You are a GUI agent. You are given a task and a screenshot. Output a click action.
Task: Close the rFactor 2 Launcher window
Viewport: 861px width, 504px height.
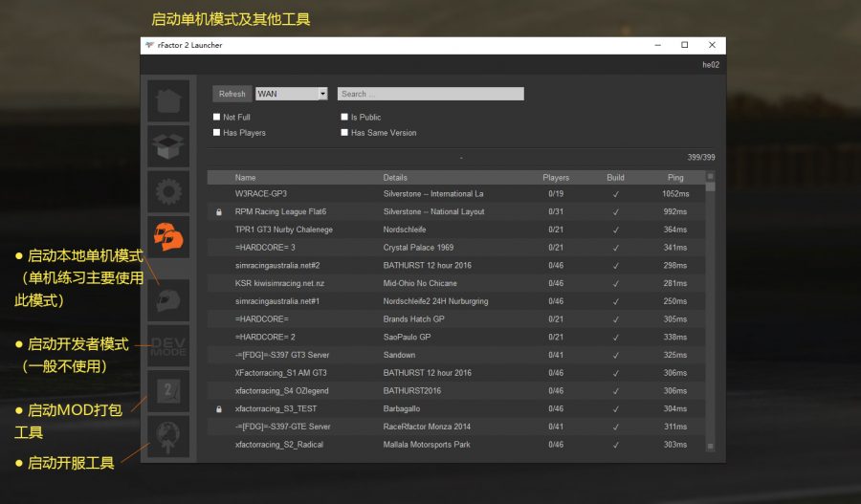point(712,45)
